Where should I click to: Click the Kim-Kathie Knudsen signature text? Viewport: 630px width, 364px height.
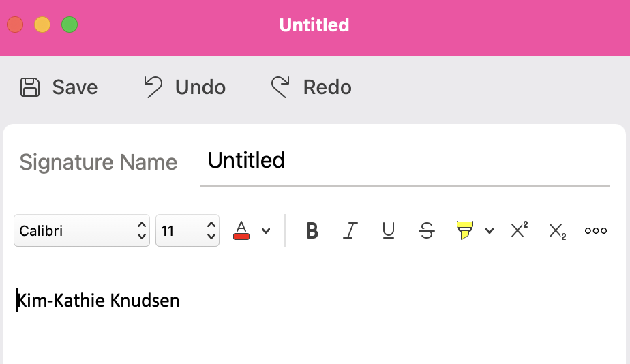98,301
